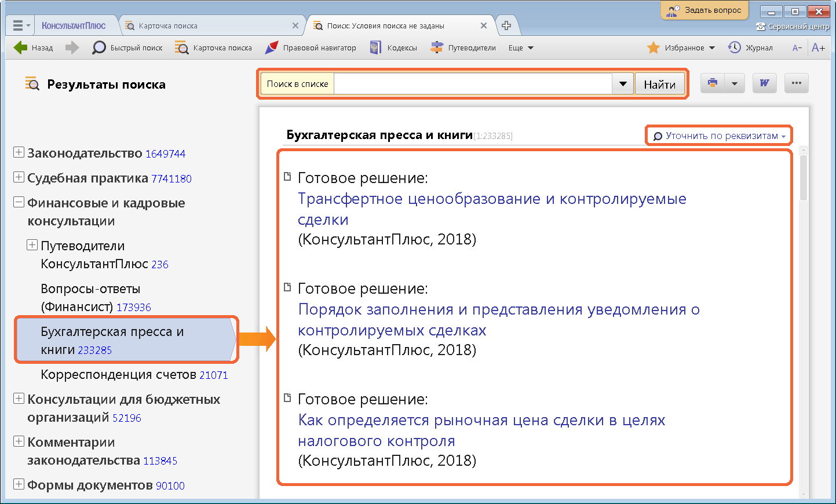
Task: Add a new tab with plus icon
Action: [506, 25]
